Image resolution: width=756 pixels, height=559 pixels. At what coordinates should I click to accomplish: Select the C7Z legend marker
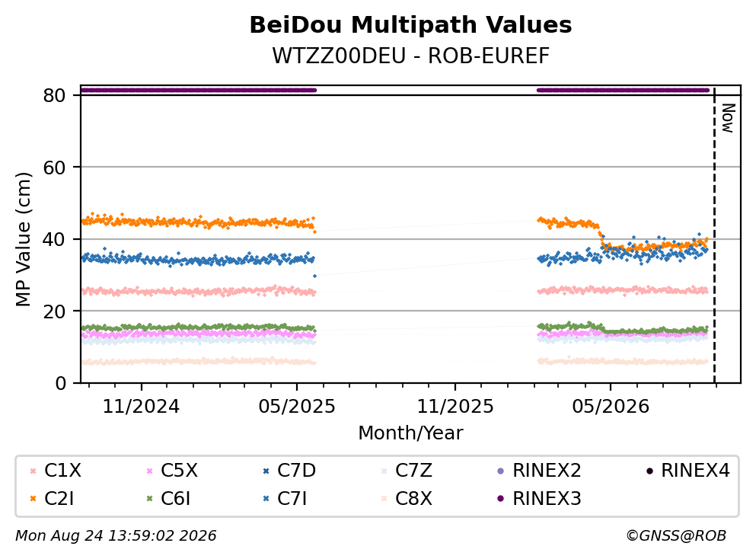pos(384,471)
